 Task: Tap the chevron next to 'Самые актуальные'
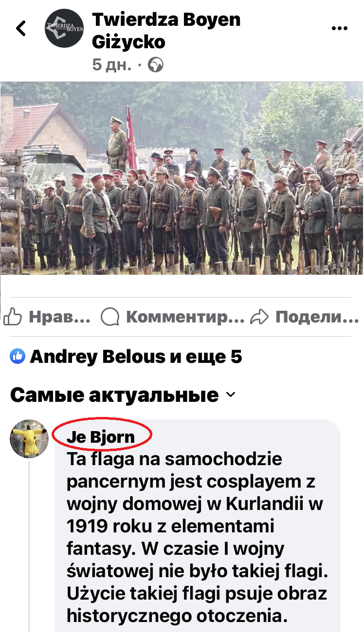pos(231,395)
